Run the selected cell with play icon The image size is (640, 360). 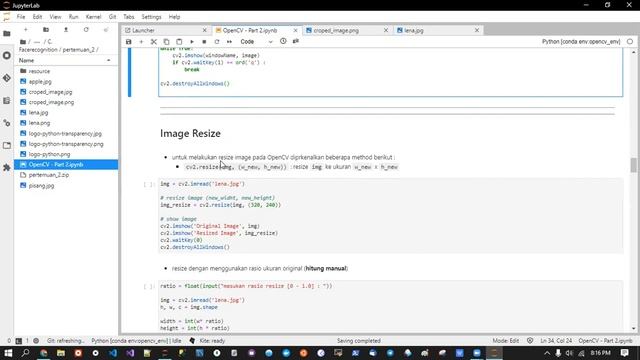[192, 42]
